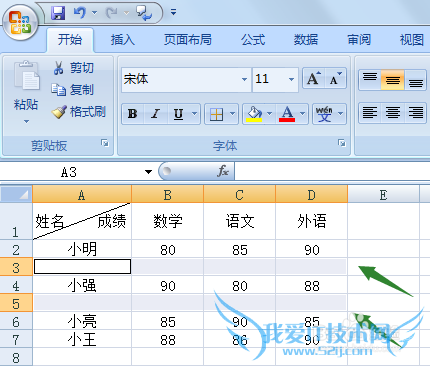Image resolution: width=430 pixels, height=366 pixels.
Task: Select column E header
Action: click(383, 194)
